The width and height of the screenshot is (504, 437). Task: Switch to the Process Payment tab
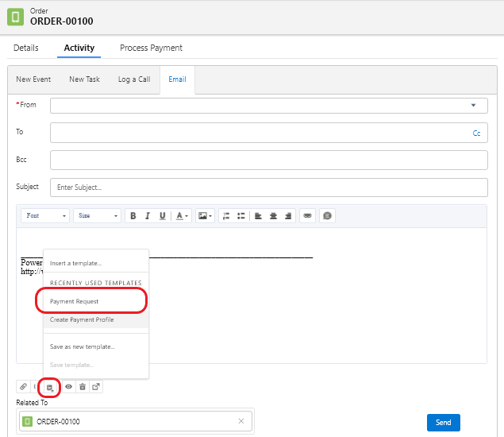pyautogui.click(x=151, y=48)
